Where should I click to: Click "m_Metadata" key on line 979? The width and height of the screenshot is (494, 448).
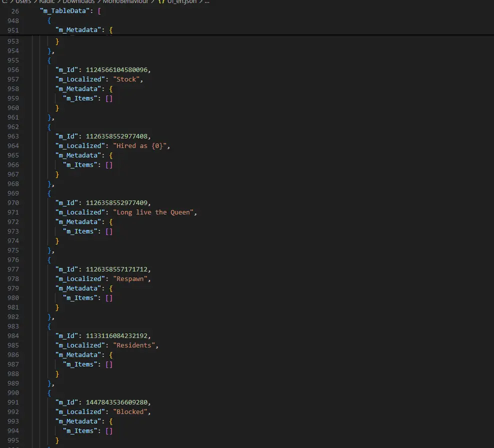click(78, 288)
